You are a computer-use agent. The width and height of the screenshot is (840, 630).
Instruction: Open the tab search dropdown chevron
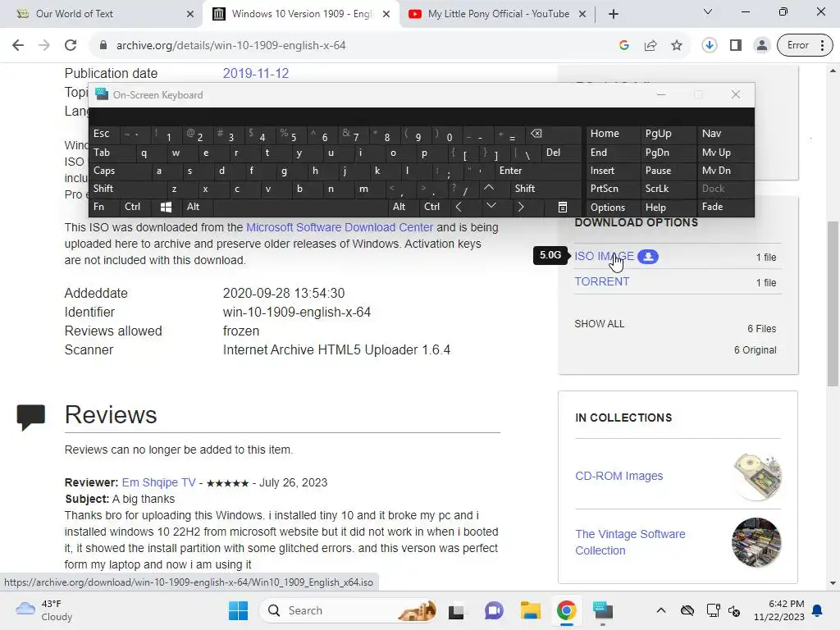point(708,11)
